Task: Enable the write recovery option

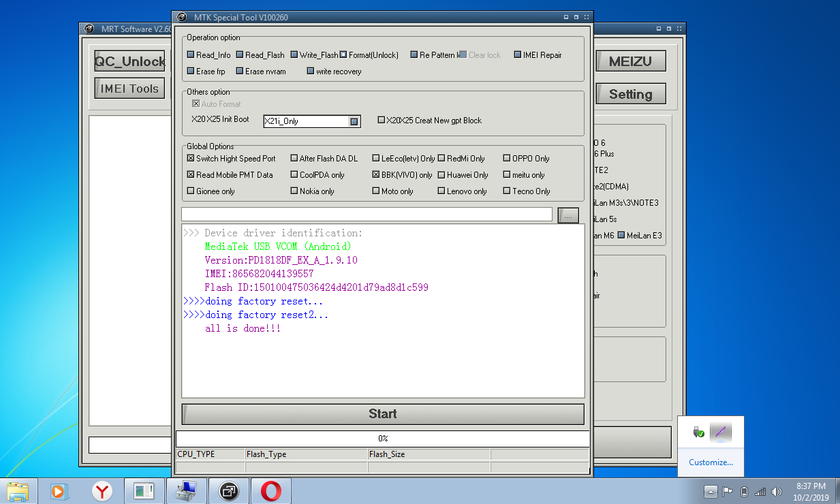Action: [311, 72]
